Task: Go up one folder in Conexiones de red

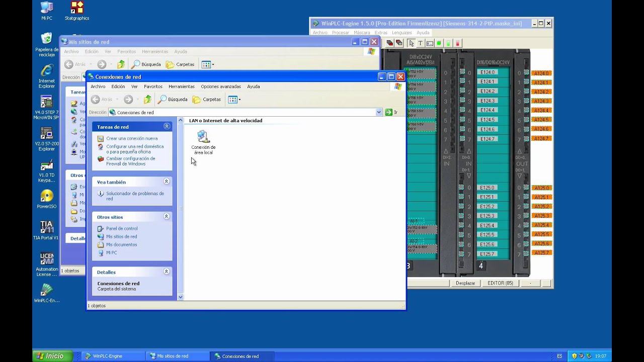Action: click(x=147, y=100)
